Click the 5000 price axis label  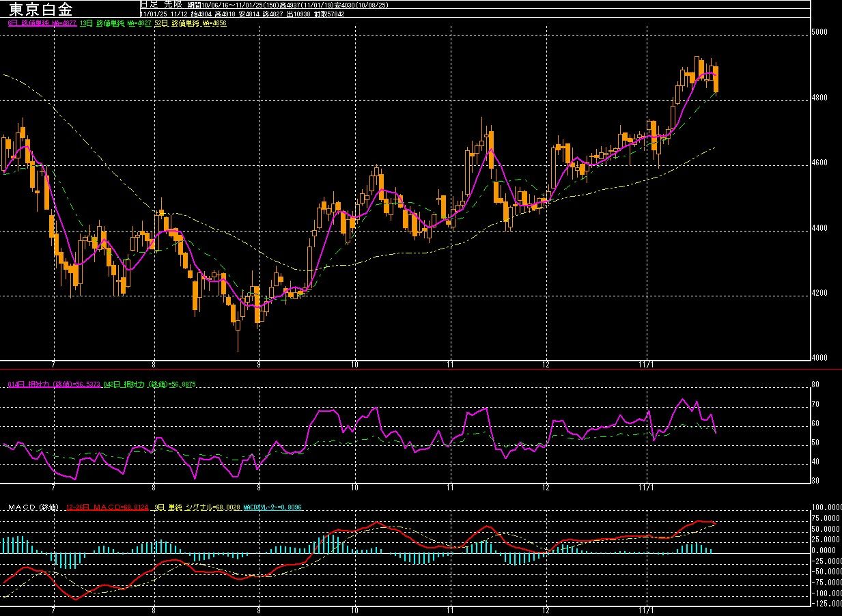[820, 32]
